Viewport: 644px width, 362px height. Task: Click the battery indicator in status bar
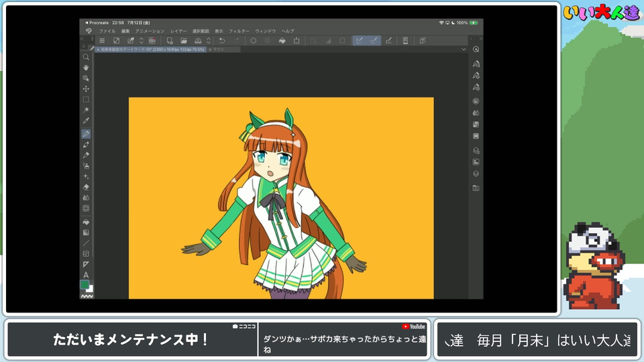(x=474, y=23)
